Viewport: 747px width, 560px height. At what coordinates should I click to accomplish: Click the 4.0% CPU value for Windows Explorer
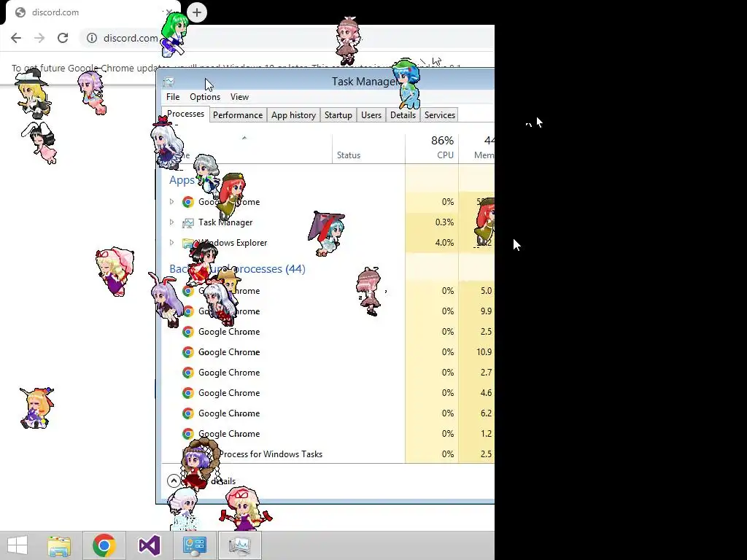444,243
